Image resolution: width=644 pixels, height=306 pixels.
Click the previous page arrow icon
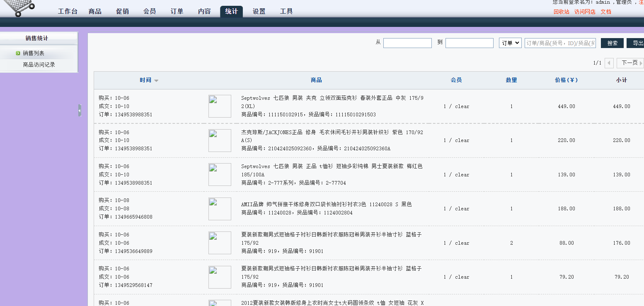[x=609, y=63]
